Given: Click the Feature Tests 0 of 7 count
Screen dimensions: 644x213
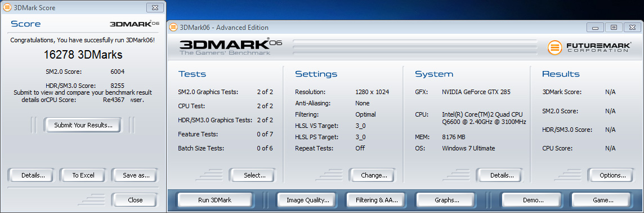Looking at the screenshot, I should pos(265,134).
